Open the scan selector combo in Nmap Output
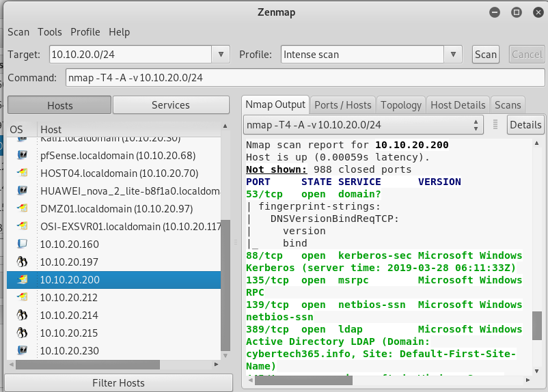The width and height of the screenshot is (548, 392). [364, 125]
